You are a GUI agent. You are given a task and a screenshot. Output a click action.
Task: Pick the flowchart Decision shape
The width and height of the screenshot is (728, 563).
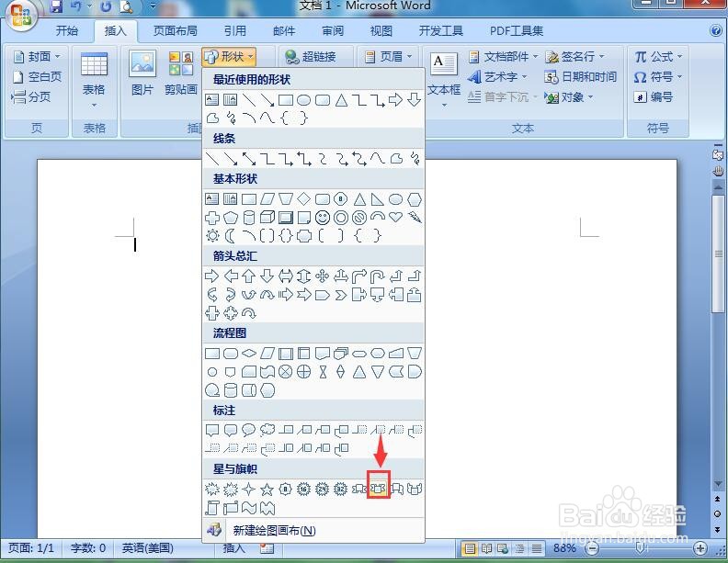[249, 354]
